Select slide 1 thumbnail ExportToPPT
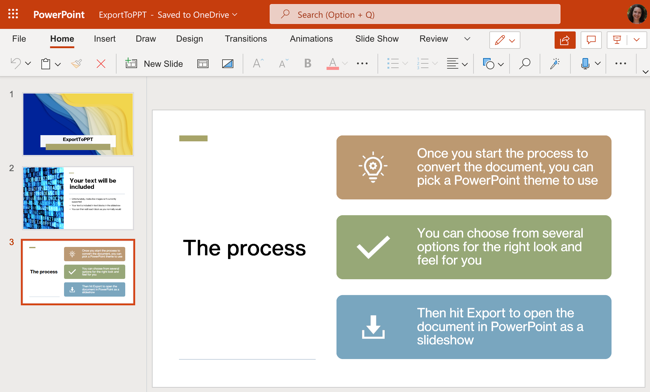The image size is (650, 392). pos(78,124)
